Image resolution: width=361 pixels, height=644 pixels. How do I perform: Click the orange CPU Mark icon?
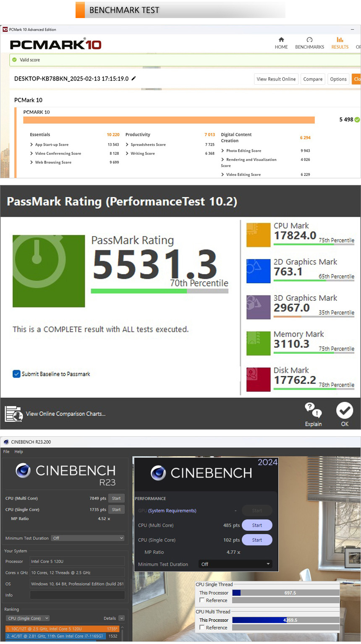tap(258, 235)
